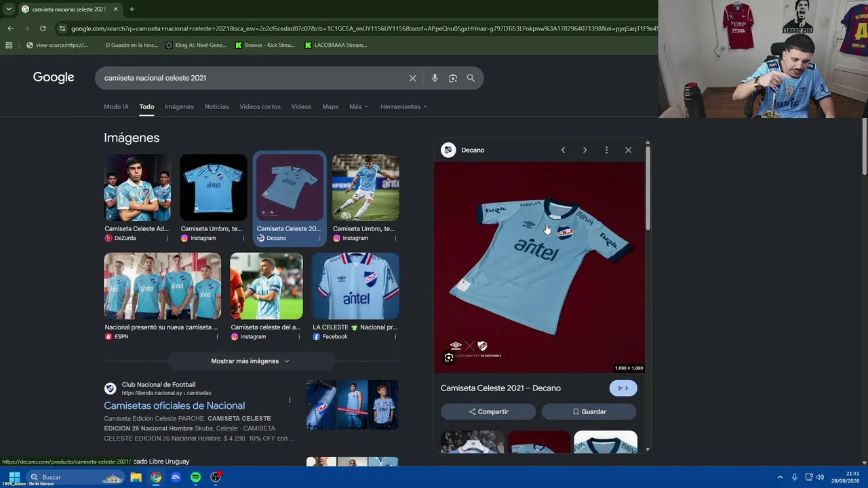The height and width of the screenshot is (488, 868).
Task: Open File Explorer from the taskbar
Action: [x=136, y=477]
